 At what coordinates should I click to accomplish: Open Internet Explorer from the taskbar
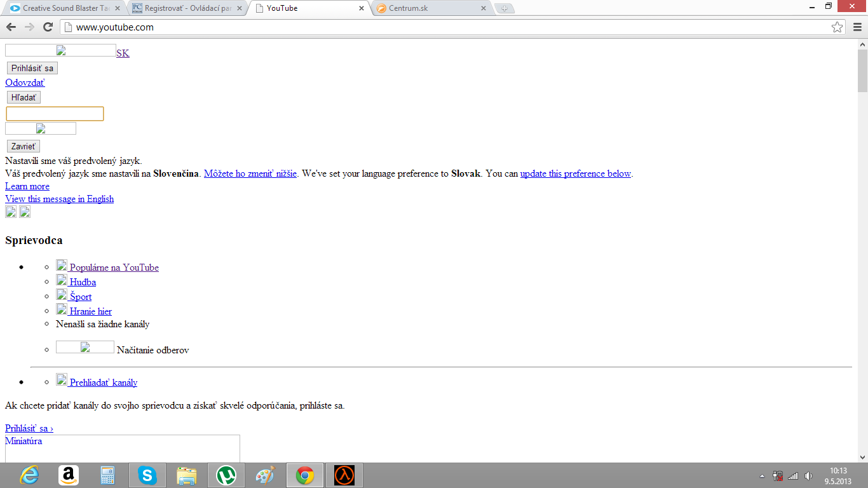(x=29, y=475)
